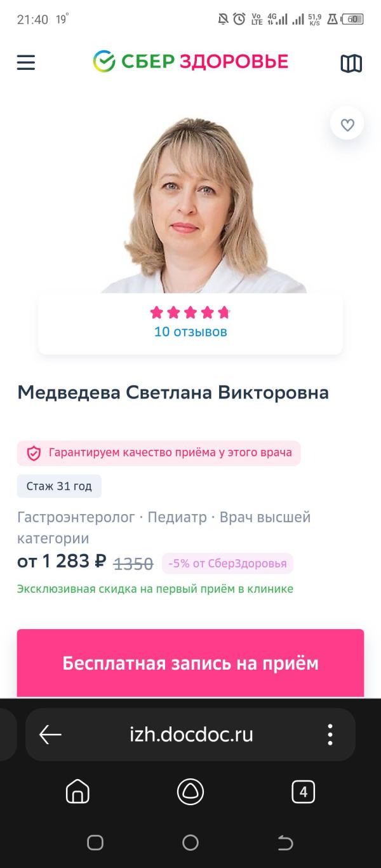The width and height of the screenshot is (381, 868).
Task: Open the hamburger menu
Action: tap(26, 62)
